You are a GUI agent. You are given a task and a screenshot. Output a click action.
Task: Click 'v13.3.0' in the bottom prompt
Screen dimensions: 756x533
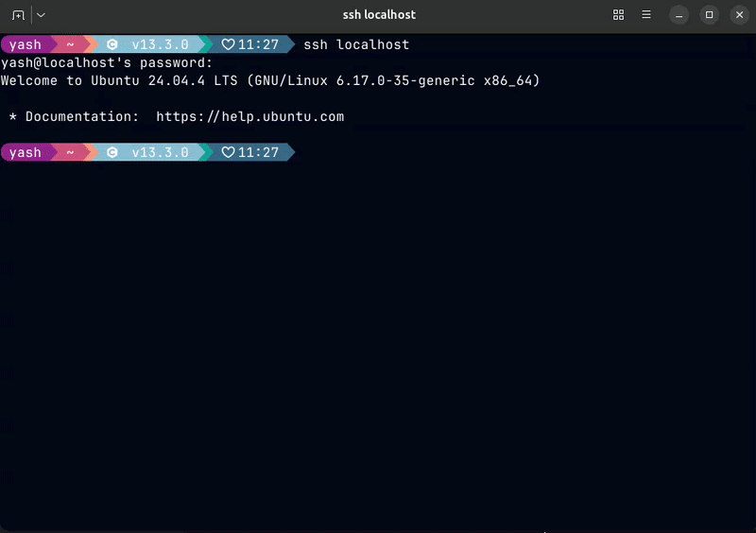160,153
